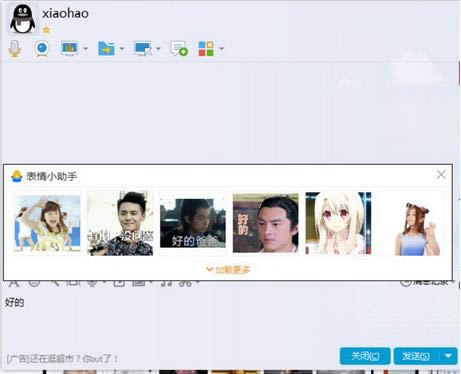The width and height of the screenshot is (461, 374).
Task: Click the 发送(S) send button
Action: click(x=416, y=356)
